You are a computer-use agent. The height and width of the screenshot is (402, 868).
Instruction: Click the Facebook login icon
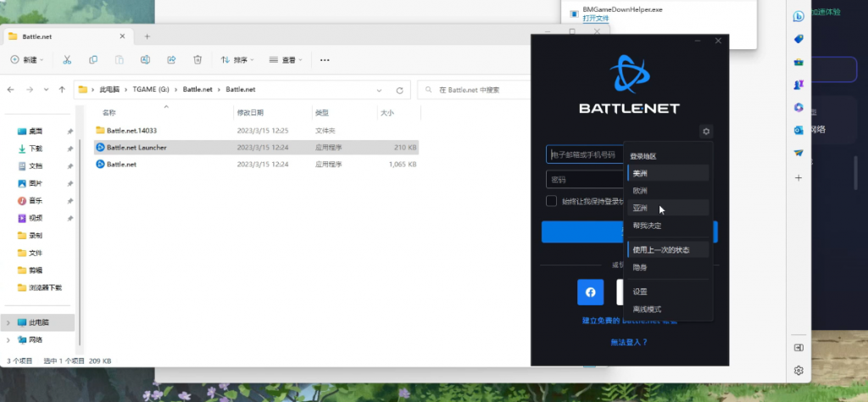591,292
